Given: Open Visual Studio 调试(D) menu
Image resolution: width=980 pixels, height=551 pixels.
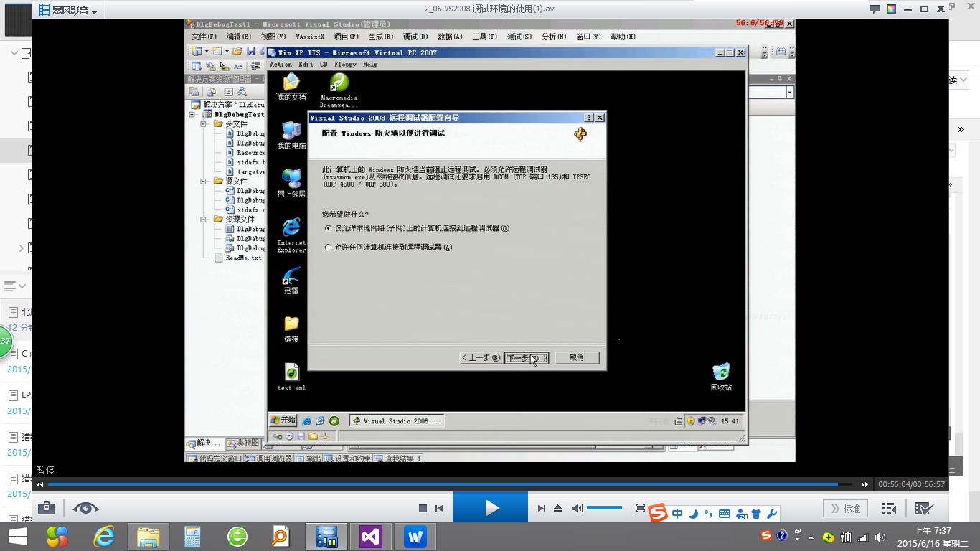Looking at the screenshot, I should coord(415,37).
